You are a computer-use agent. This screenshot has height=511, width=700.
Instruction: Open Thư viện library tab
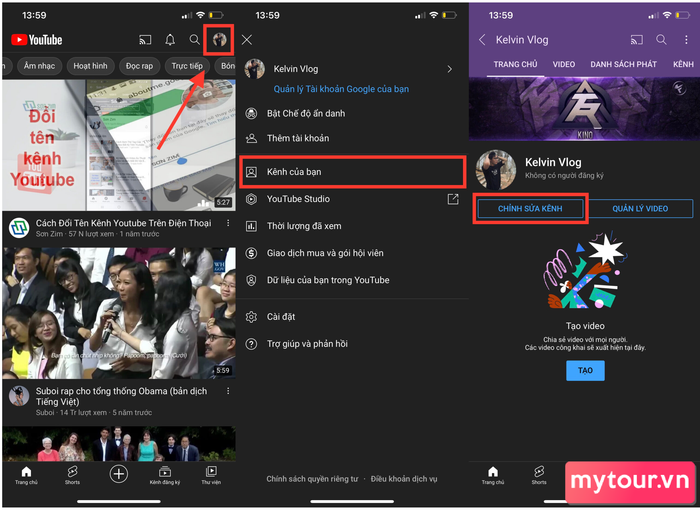[211, 475]
